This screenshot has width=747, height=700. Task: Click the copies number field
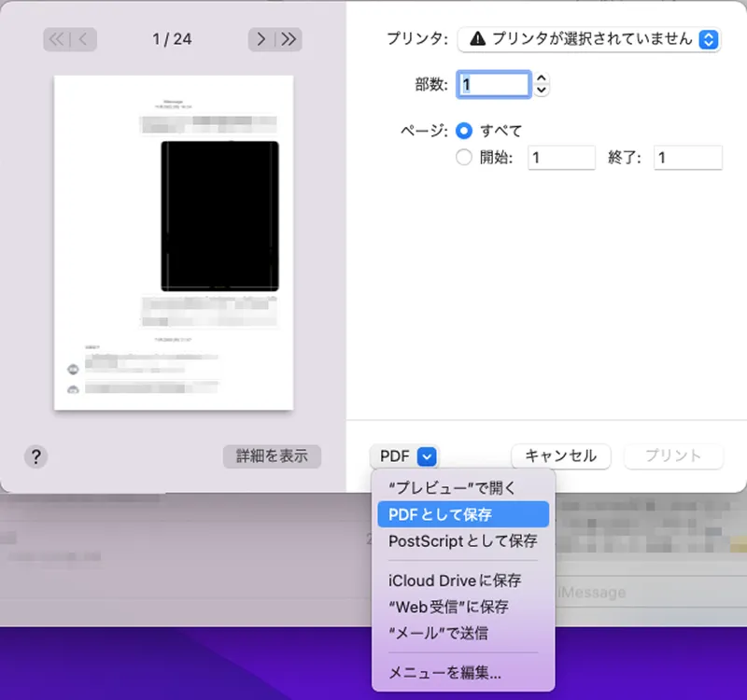[494, 85]
